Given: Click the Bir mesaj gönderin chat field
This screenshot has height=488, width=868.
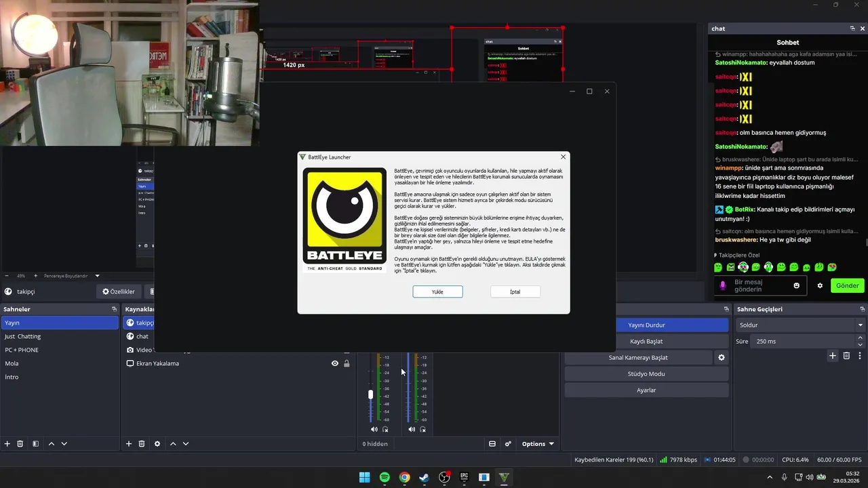Looking at the screenshot, I should pyautogui.click(x=761, y=285).
